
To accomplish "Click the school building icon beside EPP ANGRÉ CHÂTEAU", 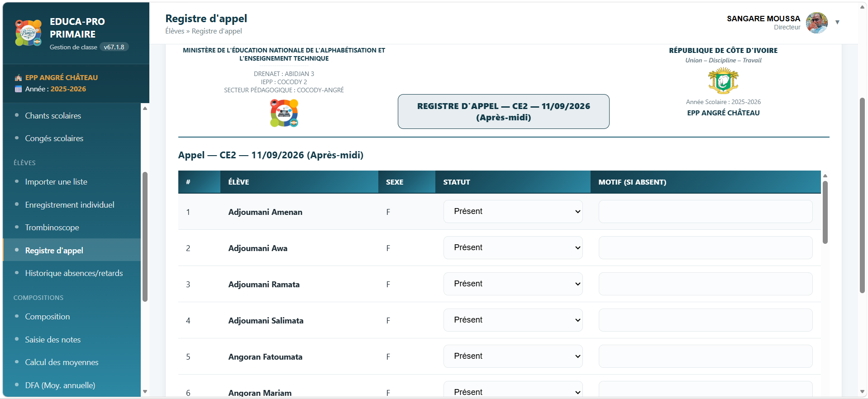I will pos(18,78).
